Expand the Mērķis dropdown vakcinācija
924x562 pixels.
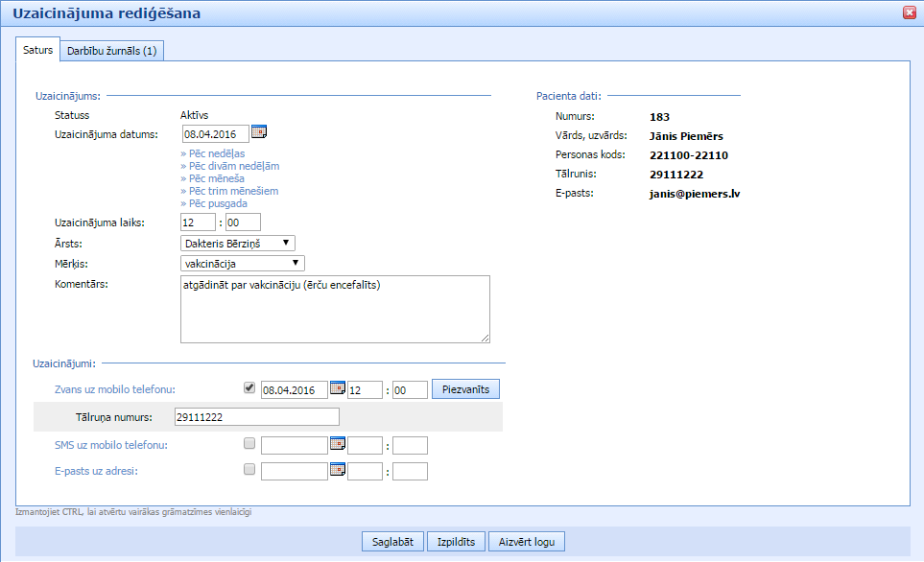pyautogui.click(x=242, y=263)
